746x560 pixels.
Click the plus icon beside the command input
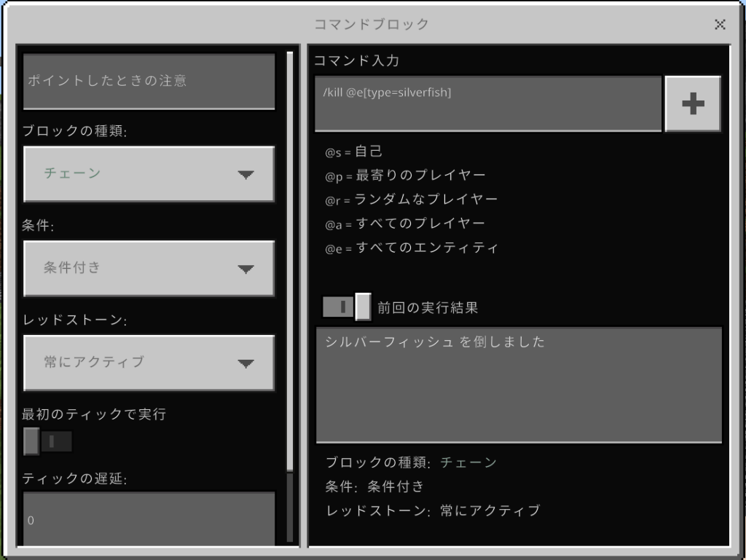pyautogui.click(x=692, y=103)
